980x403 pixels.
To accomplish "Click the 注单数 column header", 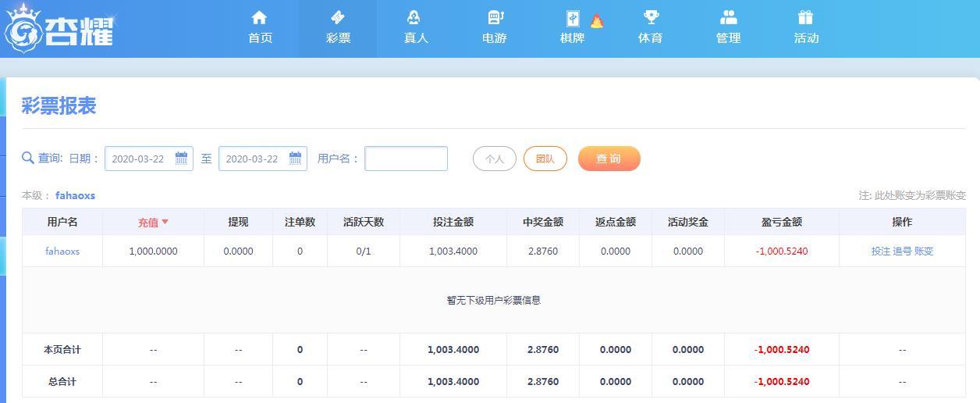I will 300,222.
